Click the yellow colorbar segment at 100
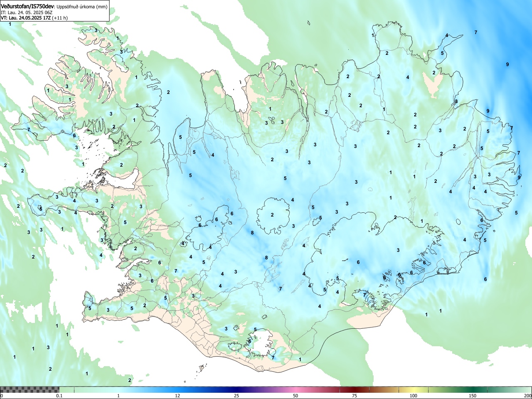This screenshot has width=532, height=399. [x=414, y=389]
